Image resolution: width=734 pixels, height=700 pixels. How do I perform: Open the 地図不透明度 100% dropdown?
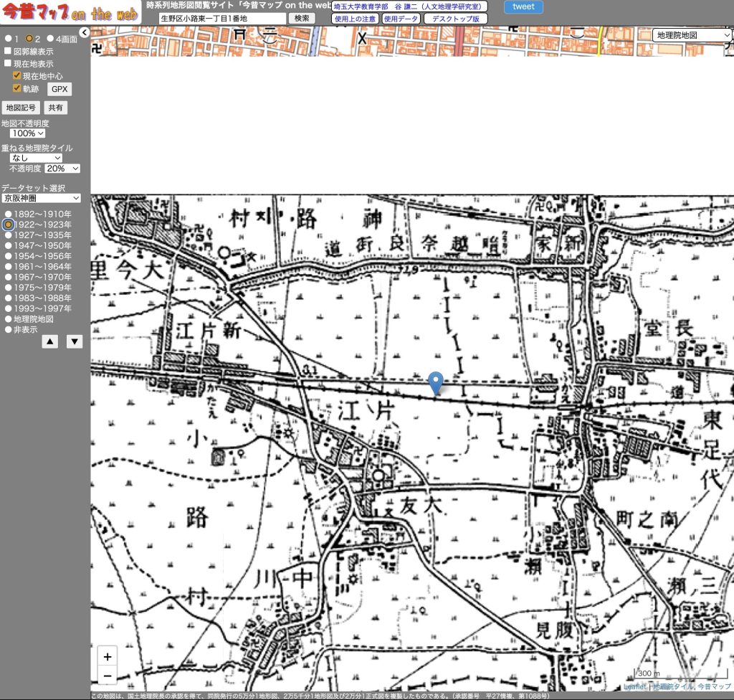point(28,133)
